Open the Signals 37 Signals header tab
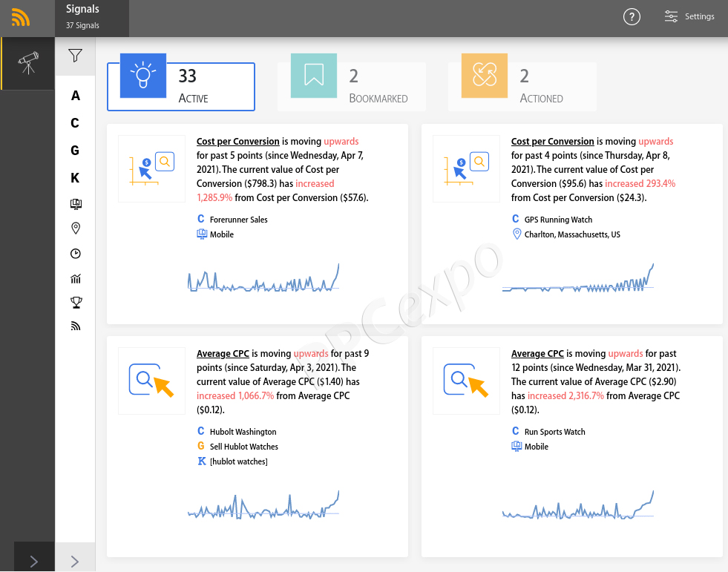The height and width of the screenshot is (572, 728). (92, 18)
